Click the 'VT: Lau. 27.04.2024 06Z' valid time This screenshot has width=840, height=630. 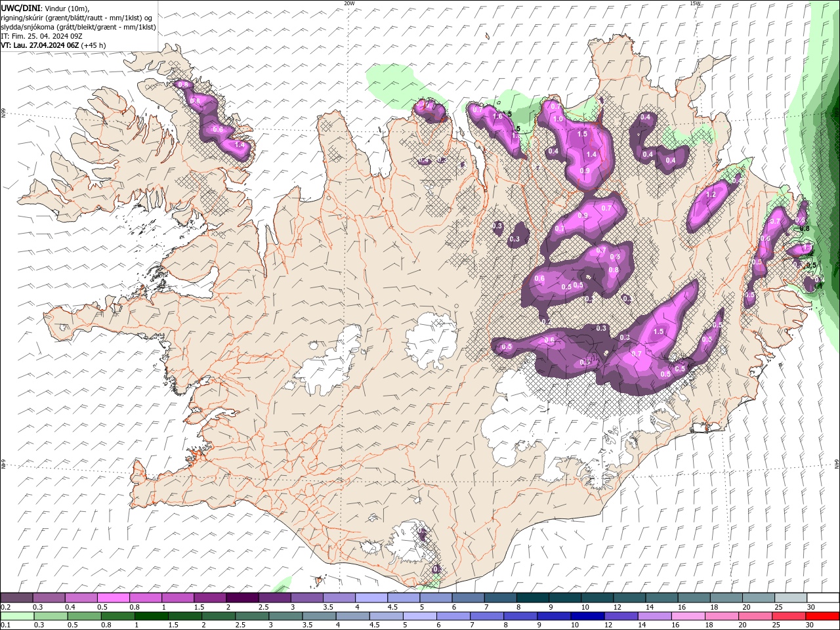pyautogui.click(x=40, y=45)
